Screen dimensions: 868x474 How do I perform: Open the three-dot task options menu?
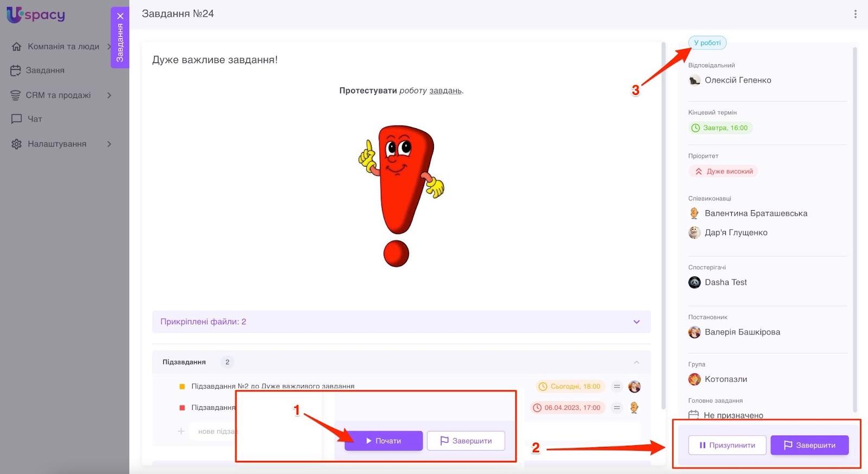pos(855,14)
